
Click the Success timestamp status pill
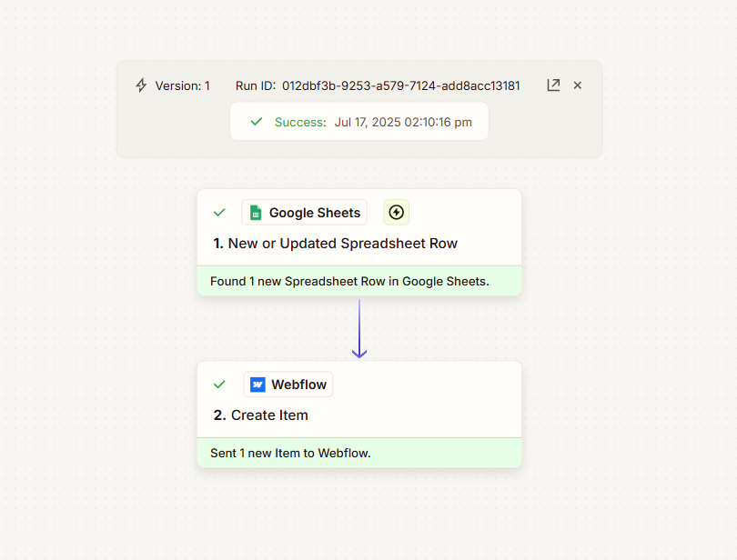click(359, 121)
